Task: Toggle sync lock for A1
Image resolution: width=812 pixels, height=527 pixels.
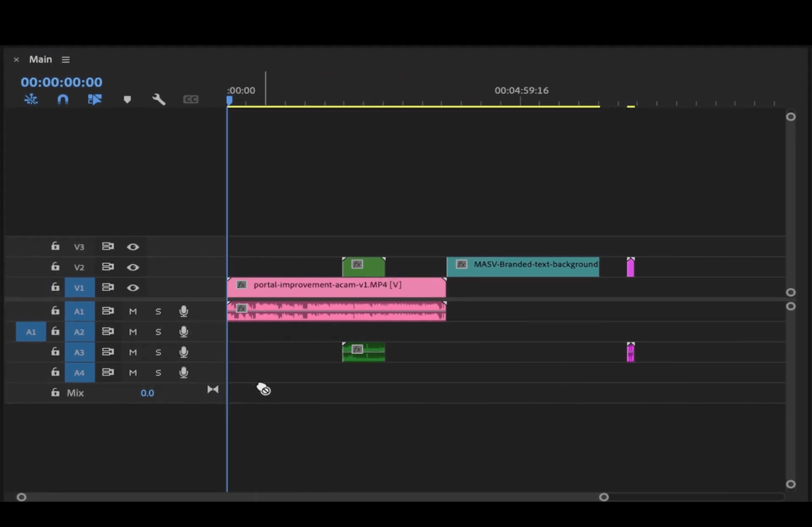Action: click(x=108, y=311)
